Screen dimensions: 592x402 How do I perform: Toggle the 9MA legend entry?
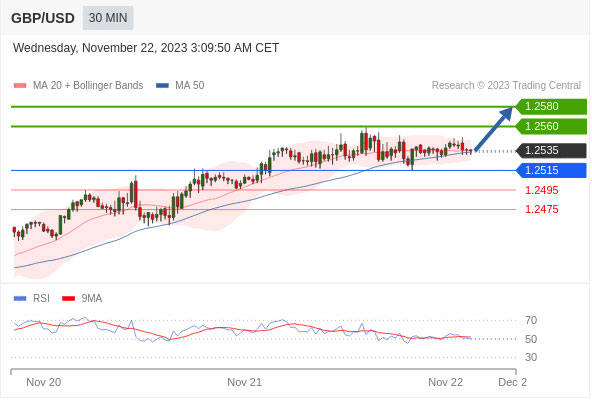pyautogui.click(x=82, y=299)
